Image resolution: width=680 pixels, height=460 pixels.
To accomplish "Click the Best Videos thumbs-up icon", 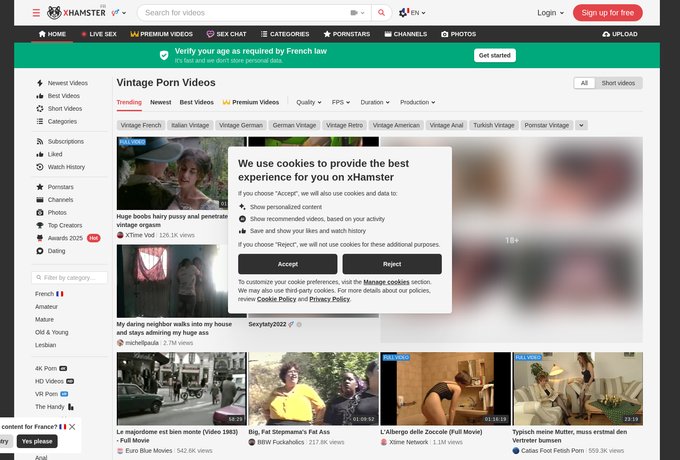I will [40, 96].
